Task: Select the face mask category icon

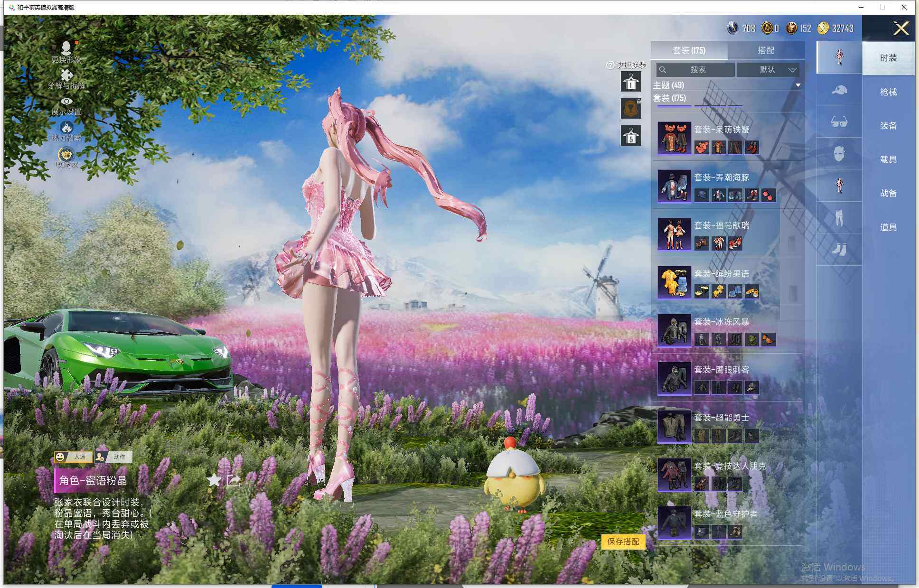Action: click(x=839, y=154)
